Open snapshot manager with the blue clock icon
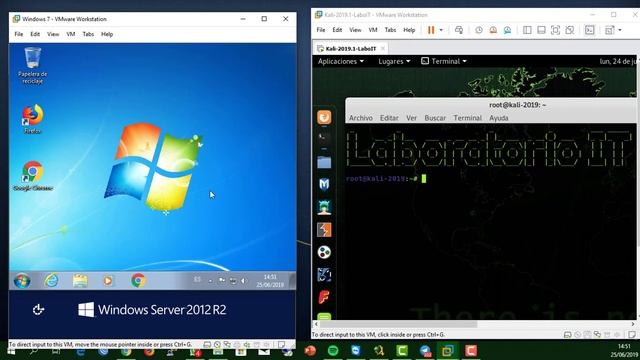 click(507, 30)
